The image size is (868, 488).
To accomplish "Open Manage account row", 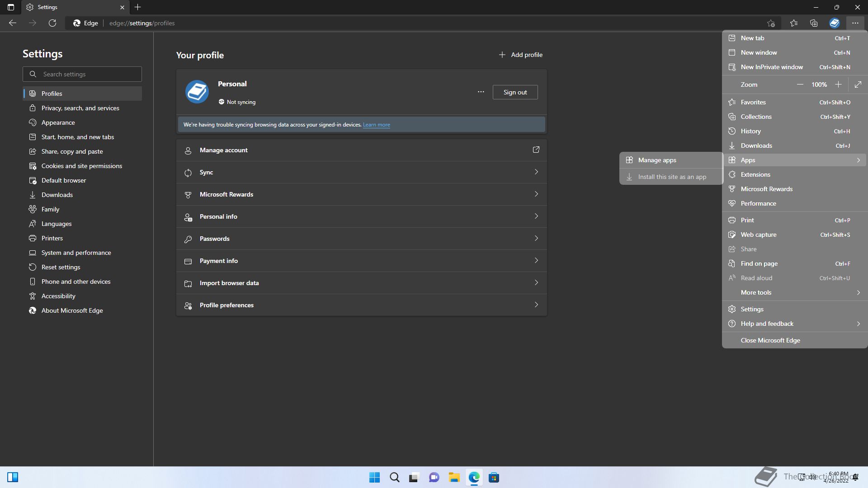I will coord(362,150).
